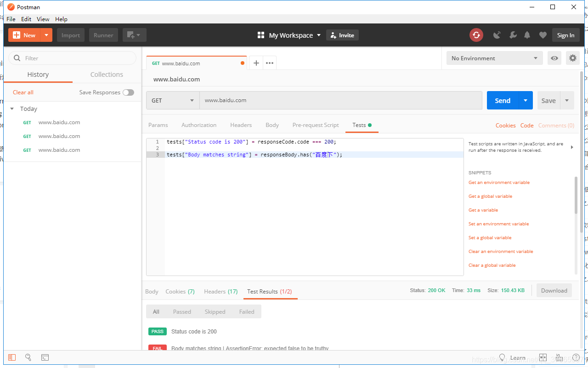The height and width of the screenshot is (368, 588).
Task: Click the sidebar Filter search field
Action: point(73,58)
